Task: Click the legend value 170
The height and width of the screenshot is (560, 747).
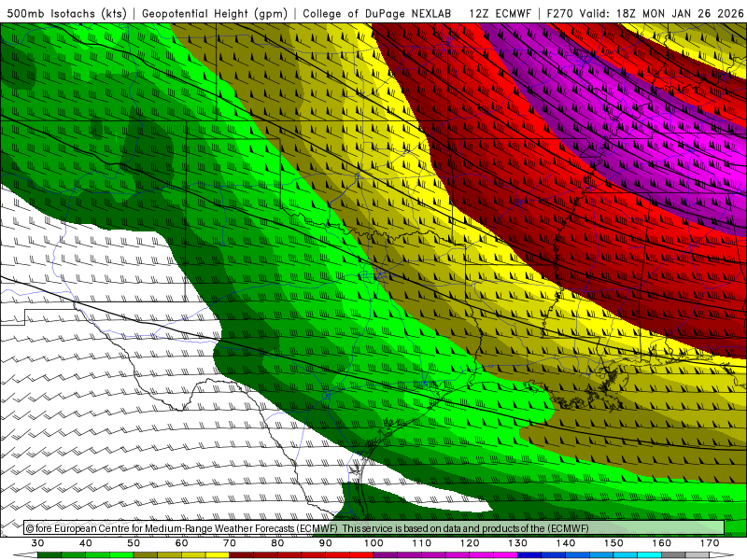Action: click(x=710, y=543)
